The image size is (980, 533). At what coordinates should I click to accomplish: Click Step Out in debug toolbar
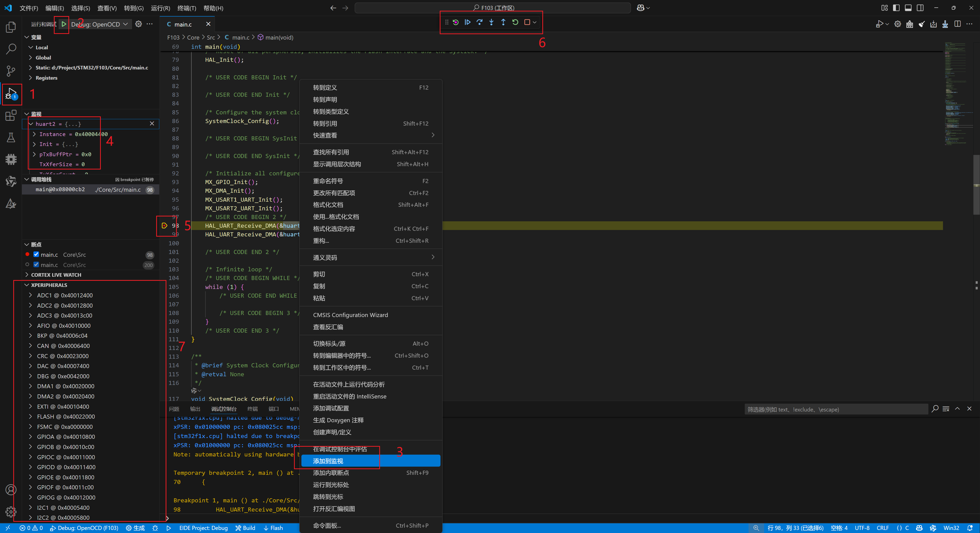pyautogui.click(x=503, y=22)
